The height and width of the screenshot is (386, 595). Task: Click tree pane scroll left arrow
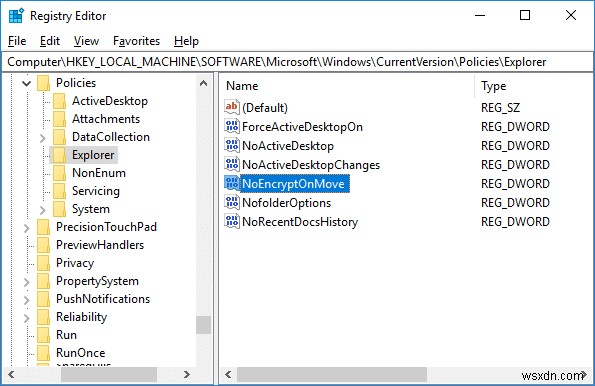(11, 375)
